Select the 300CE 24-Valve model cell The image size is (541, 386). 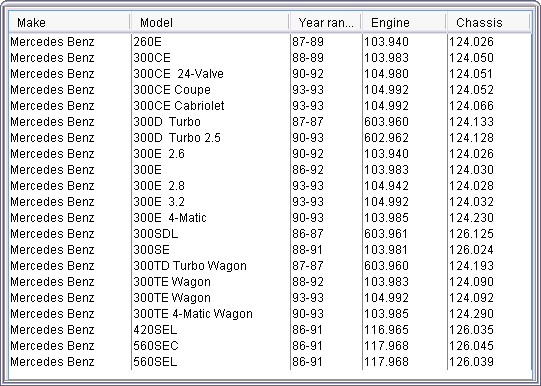[x=211, y=74]
